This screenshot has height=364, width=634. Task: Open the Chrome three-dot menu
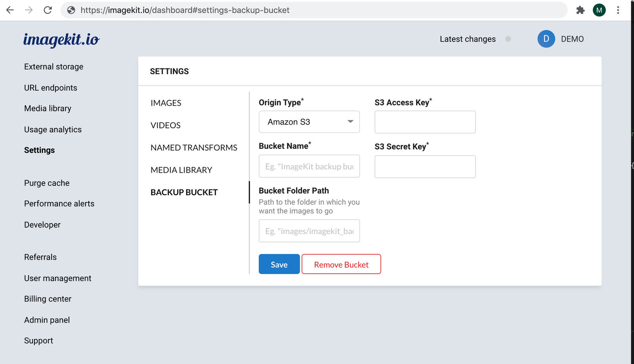618,10
